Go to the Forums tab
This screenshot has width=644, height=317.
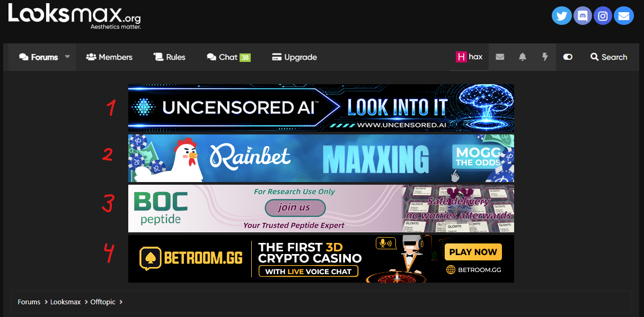(x=38, y=57)
